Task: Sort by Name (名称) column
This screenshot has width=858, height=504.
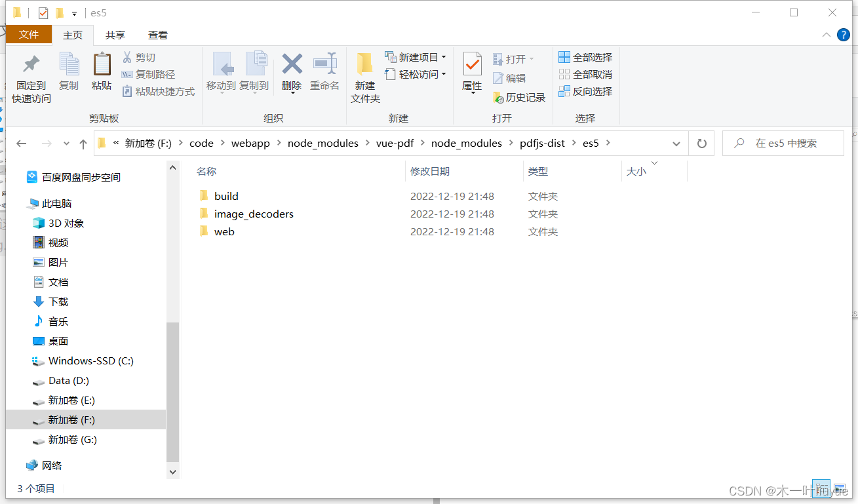Action: click(x=206, y=171)
